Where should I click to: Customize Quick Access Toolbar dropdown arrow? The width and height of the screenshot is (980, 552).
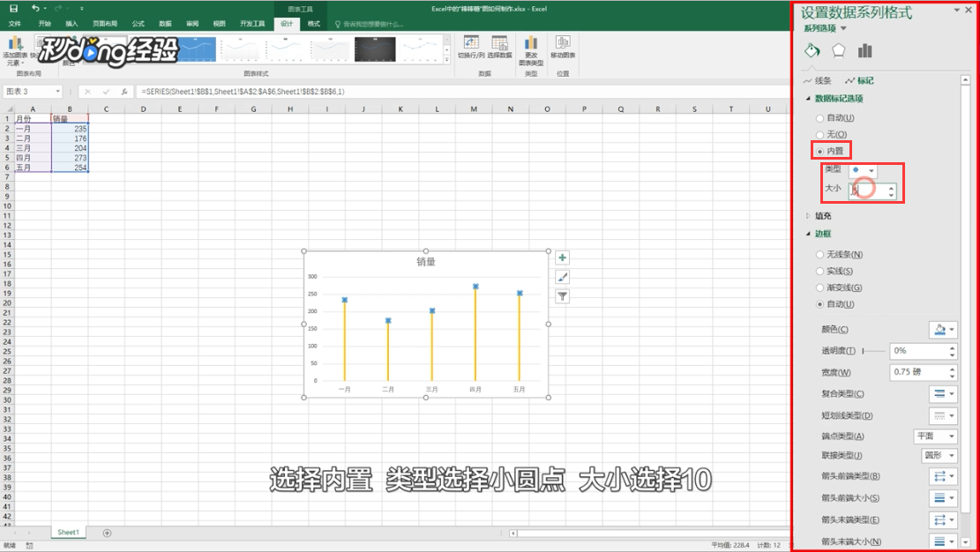[x=82, y=9]
